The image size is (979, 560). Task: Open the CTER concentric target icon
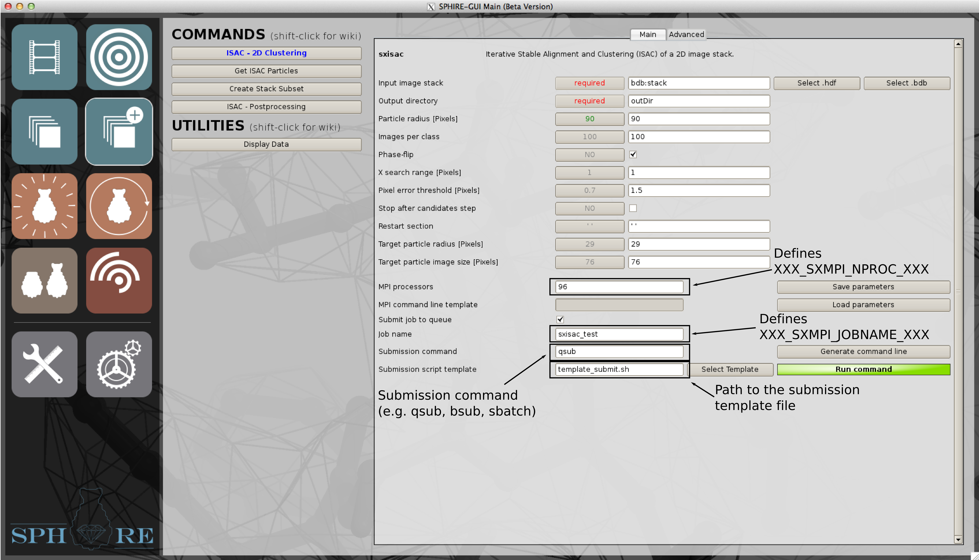pos(119,57)
